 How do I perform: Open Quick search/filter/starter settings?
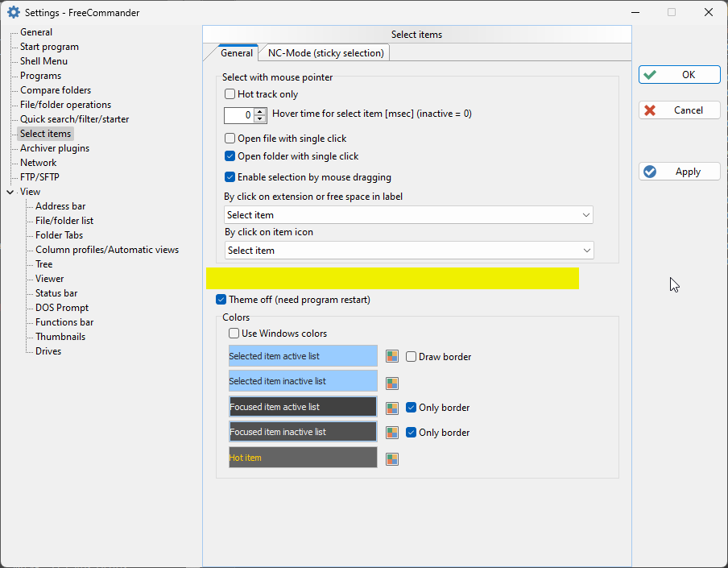pyautogui.click(x=74, y=119)
